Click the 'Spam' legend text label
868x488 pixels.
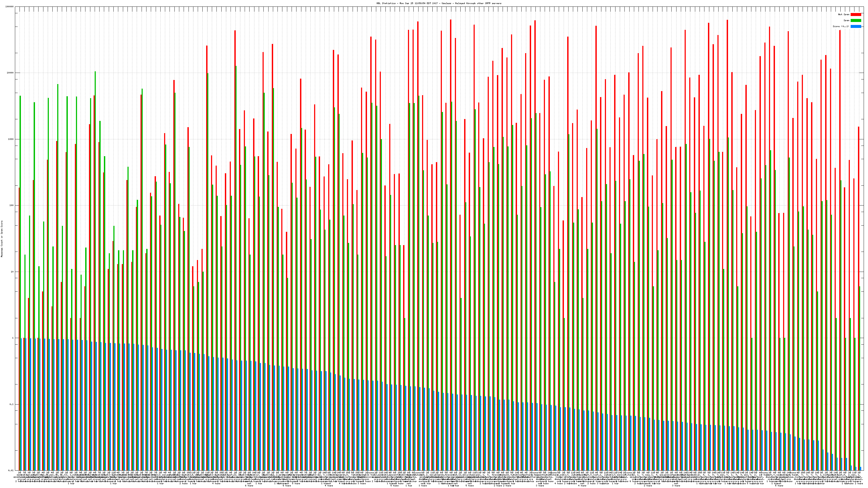(x=846, y=21)
